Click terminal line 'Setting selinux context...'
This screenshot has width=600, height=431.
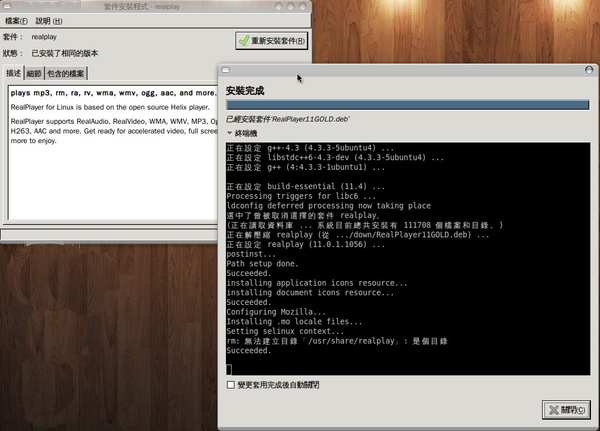(x=285, y=331)
